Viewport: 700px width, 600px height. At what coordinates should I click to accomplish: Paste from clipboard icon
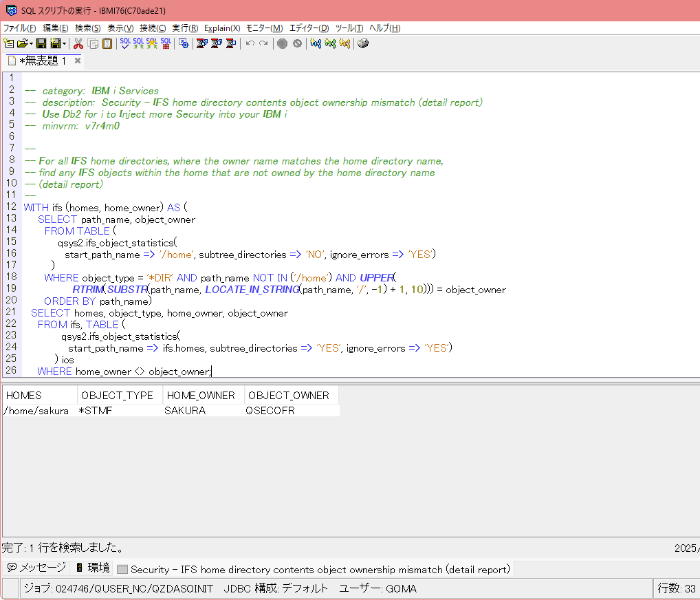pos(107,43)
